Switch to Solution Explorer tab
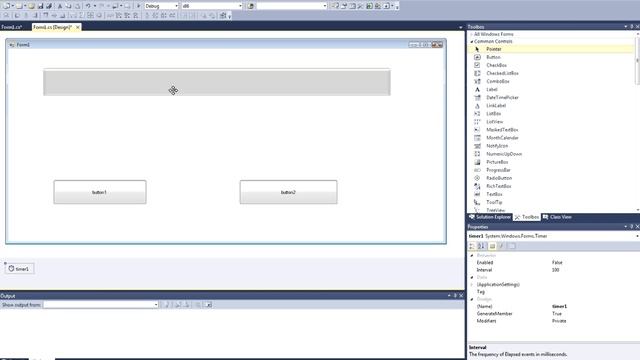This screenshot has height=360, width=640. click(x=490, y=217)
